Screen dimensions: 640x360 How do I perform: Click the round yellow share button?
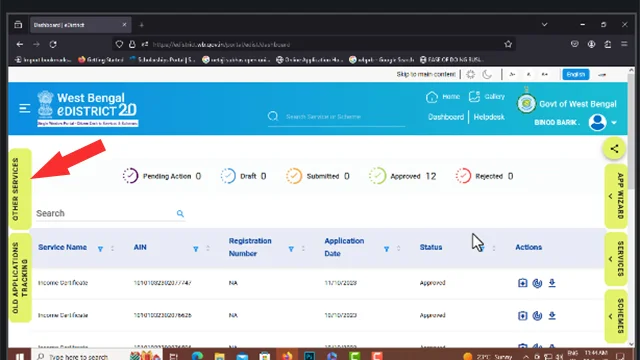[614, 149]
